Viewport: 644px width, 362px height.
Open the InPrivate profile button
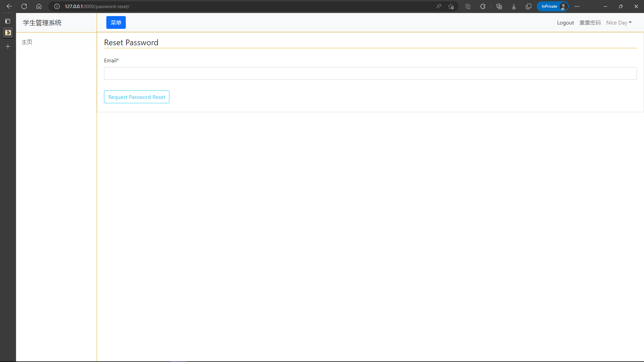pyautogui.click(x=552, y=6)
